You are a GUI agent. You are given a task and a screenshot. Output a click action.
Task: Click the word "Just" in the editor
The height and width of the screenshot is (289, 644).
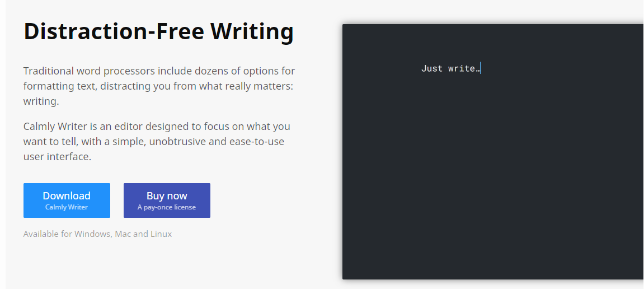tap(432, 69)
